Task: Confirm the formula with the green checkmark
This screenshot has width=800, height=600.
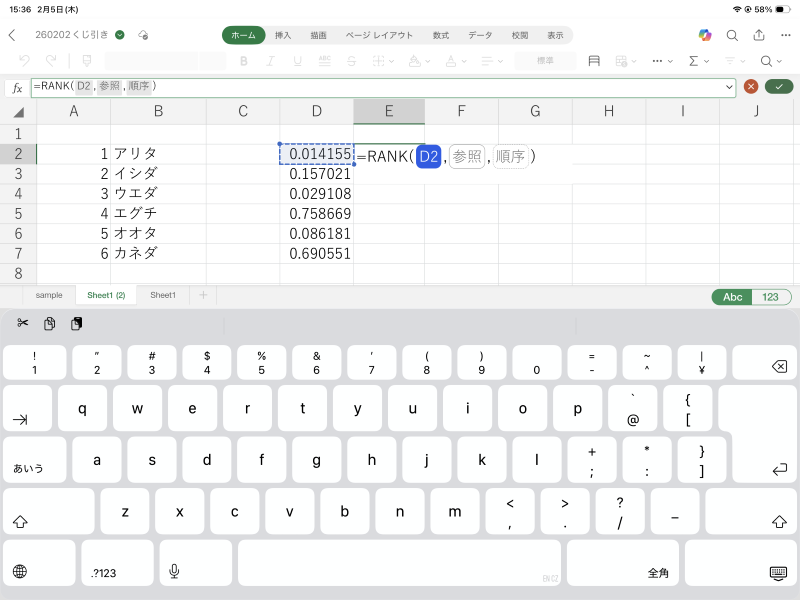Action: tap(777, 87)
